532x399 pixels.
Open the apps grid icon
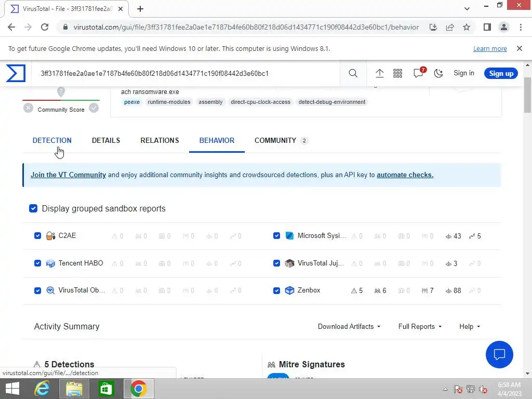click(397, 73)
